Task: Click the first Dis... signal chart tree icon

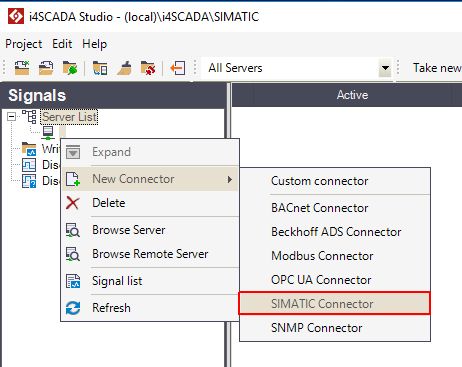Action: [29, 165]
